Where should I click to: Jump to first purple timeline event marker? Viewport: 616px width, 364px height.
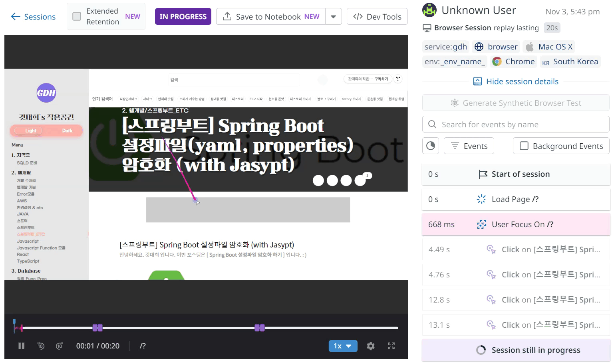tap(97, 328)
